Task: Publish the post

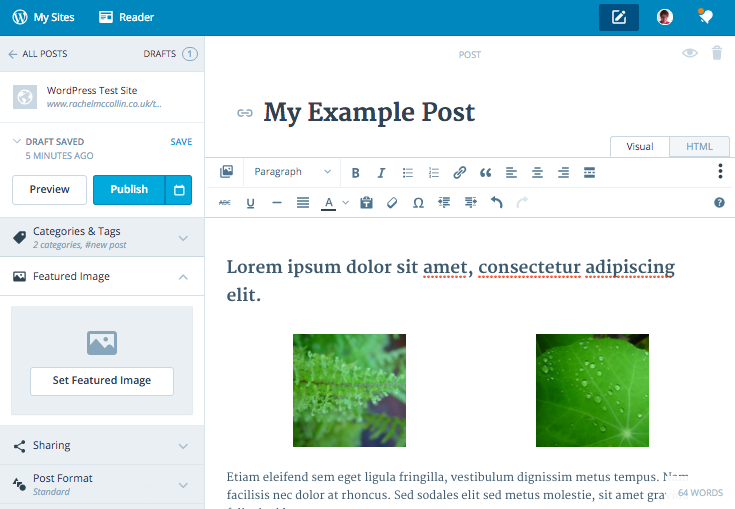Action: click(x=129, y=190)
